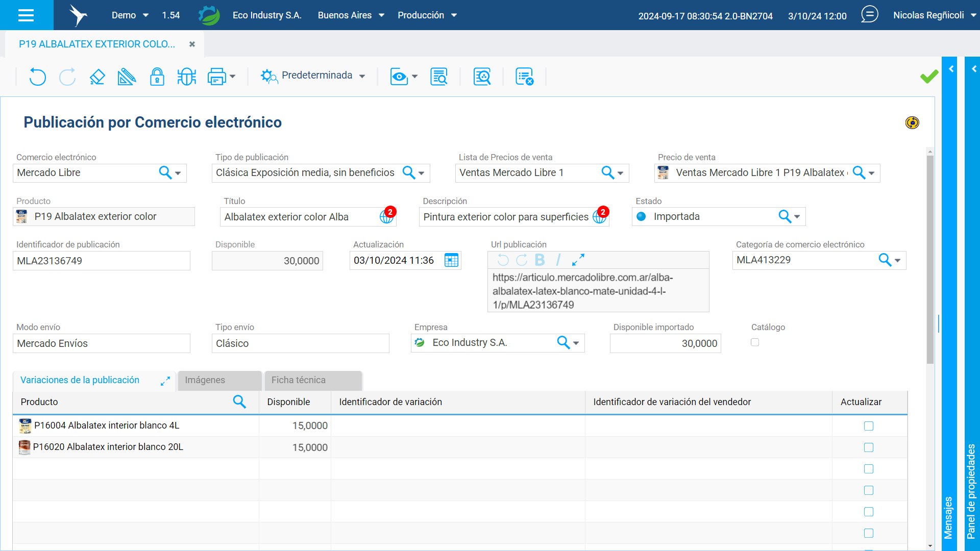Expand Empresa Eco Industry dropdown arrow
980x551 pixels.
click(x=576, y=343)
